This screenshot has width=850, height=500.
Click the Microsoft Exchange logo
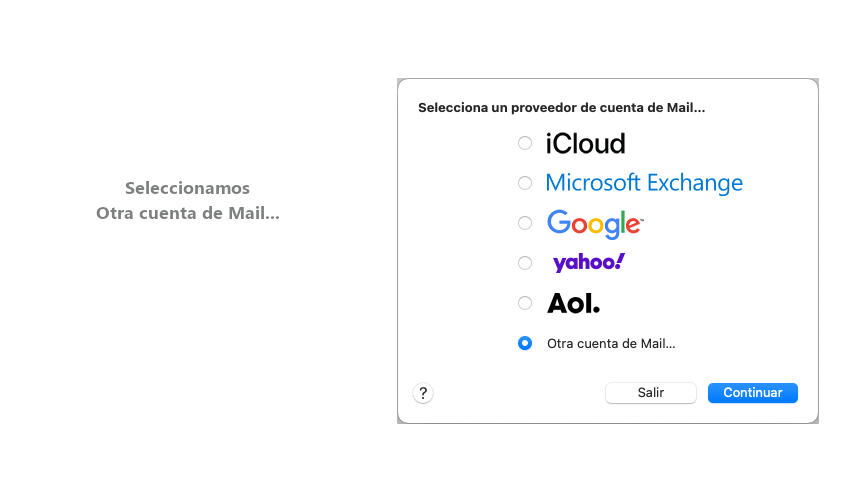tap(644, 183)
